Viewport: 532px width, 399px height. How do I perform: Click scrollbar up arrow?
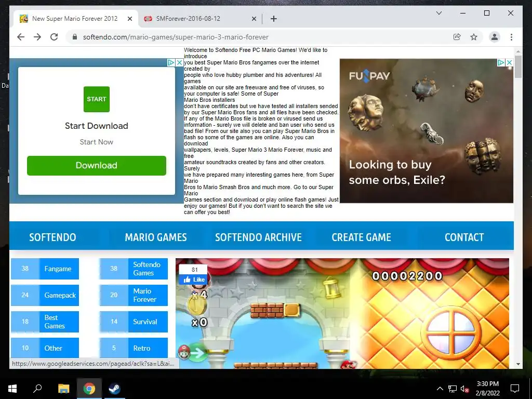click(518, 51)
